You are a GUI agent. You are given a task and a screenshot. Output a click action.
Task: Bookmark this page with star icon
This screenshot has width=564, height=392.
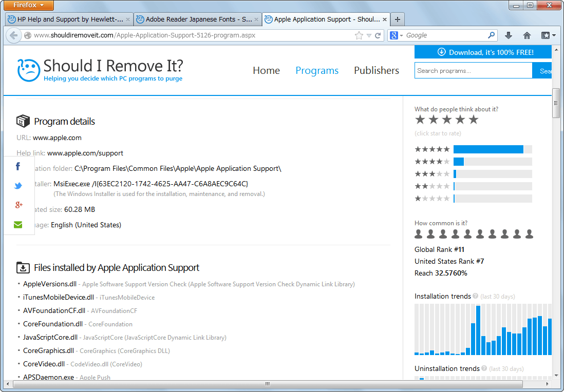[359, 35]
